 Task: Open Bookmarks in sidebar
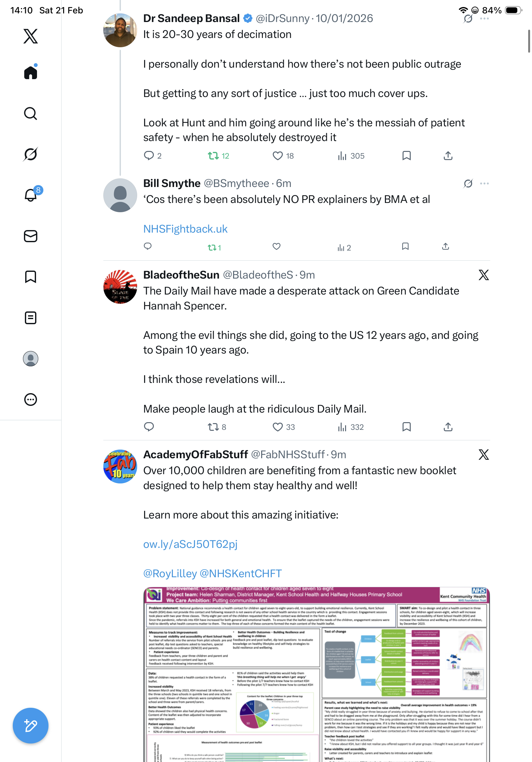click(31, 277)
